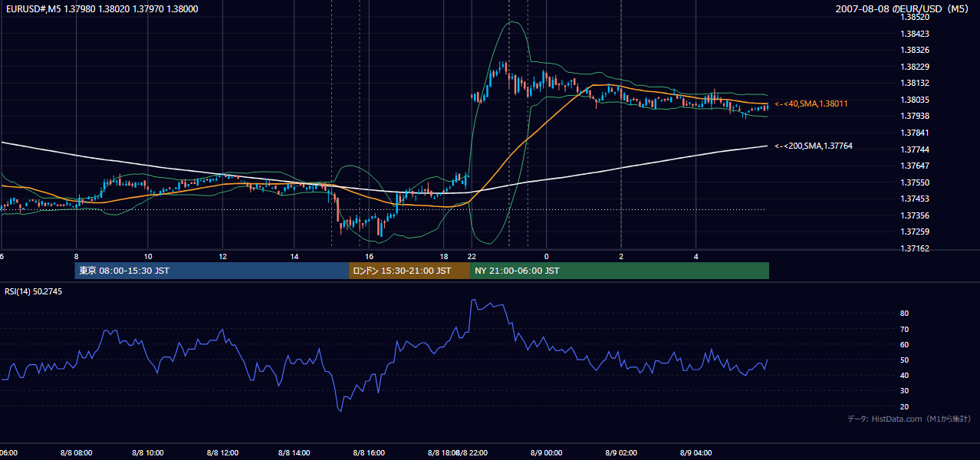Click price axis label 1.37356
This screenshot has height=460, width=980.
point(915,215)
